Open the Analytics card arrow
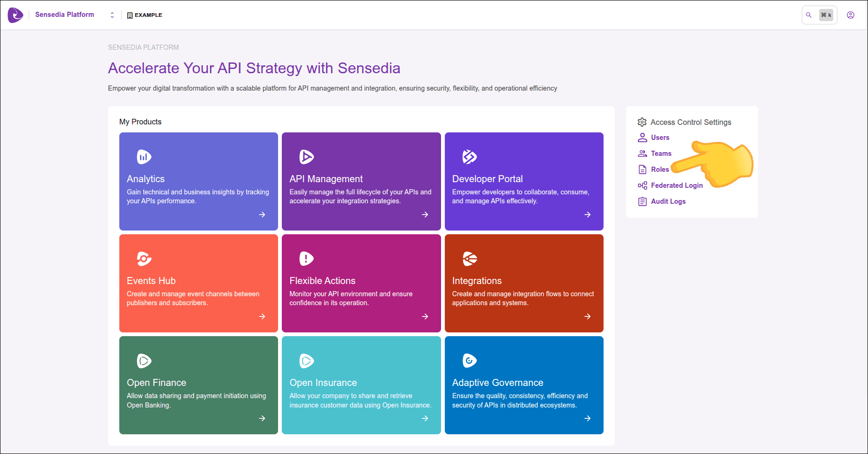868x454 pixels. tap(262, 215)
